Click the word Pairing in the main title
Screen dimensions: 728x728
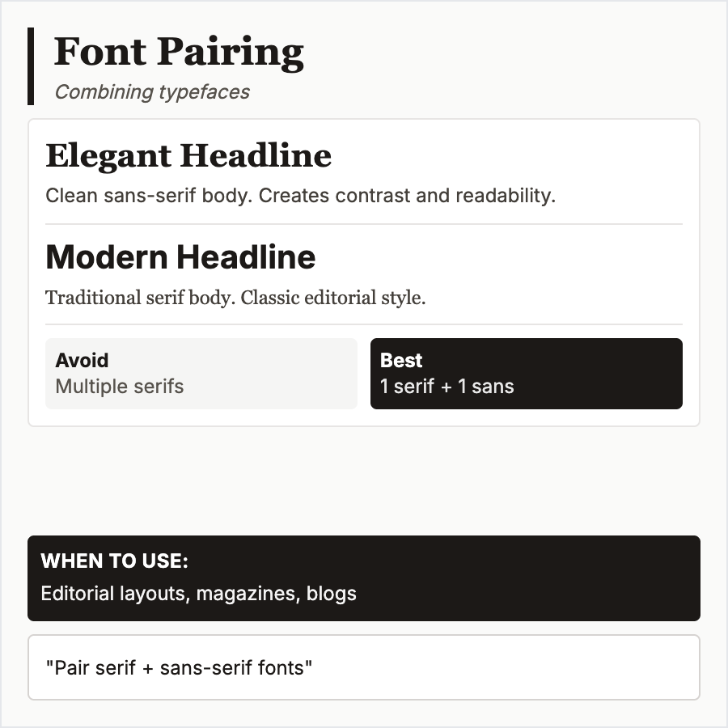coord(231,53)
